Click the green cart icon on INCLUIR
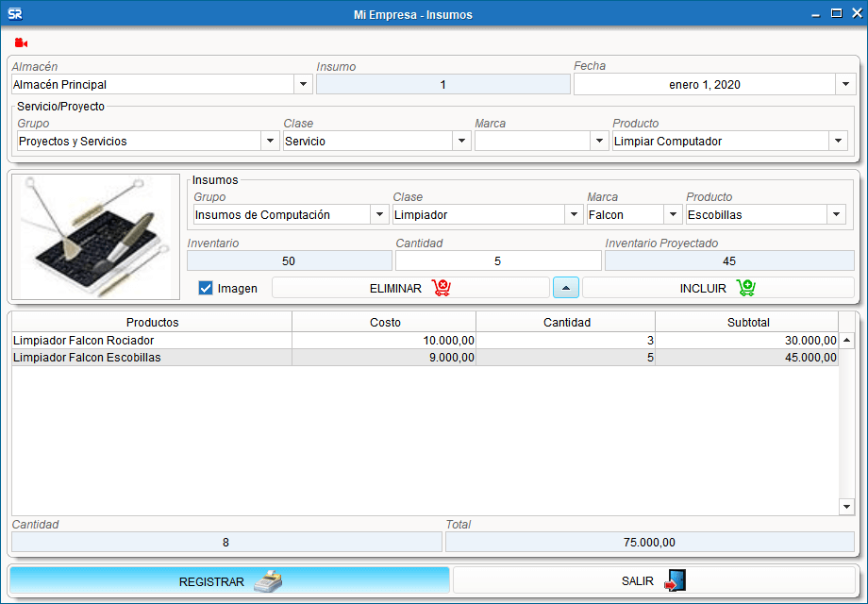The image size is (868, 604). [745, 288]
